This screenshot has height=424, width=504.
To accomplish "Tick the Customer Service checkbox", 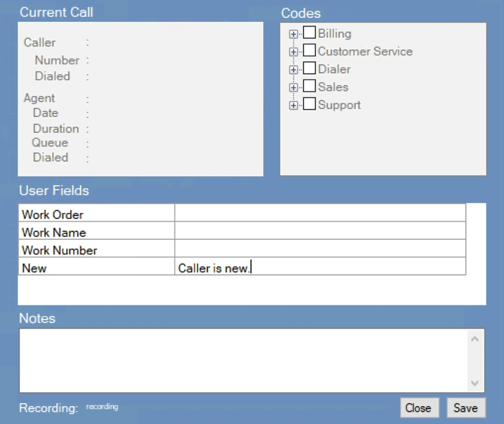I will [309, 50].
